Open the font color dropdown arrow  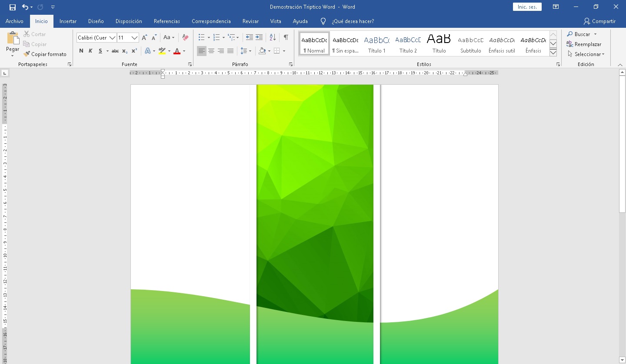coord(184,51)
